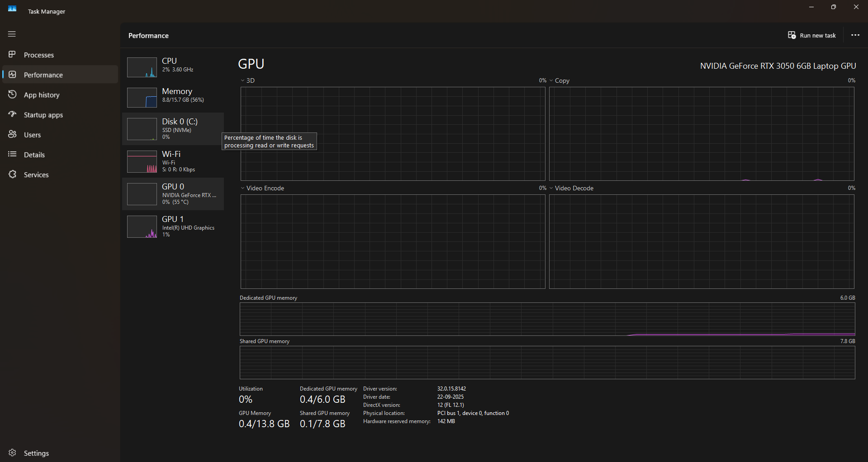Viewport: 868px width, 462px height.
Task: Click the Services puzzle icon
Action: [x=12, y=174]
